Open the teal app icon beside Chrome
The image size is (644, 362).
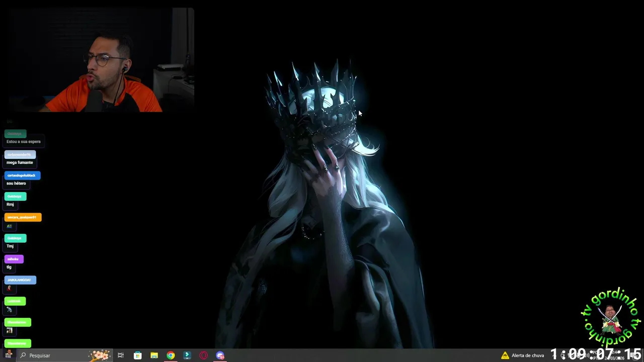coord(187,355)
